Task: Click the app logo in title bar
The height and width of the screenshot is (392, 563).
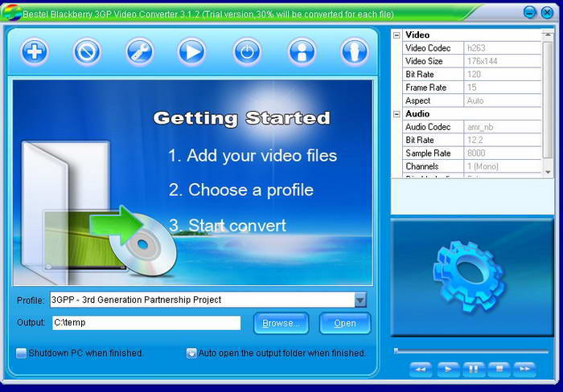Action: (10, 13)
